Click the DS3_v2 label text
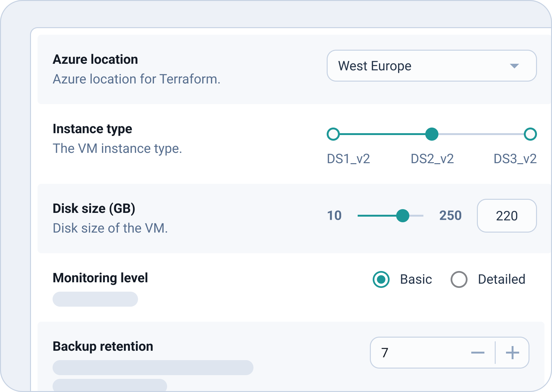 515,159
